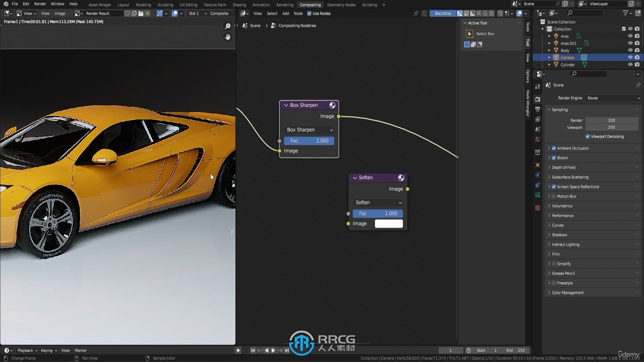The image size is (644, 362).
Task: Click the zoom magnifier icon in image viewer
Action: click(228, 26)
